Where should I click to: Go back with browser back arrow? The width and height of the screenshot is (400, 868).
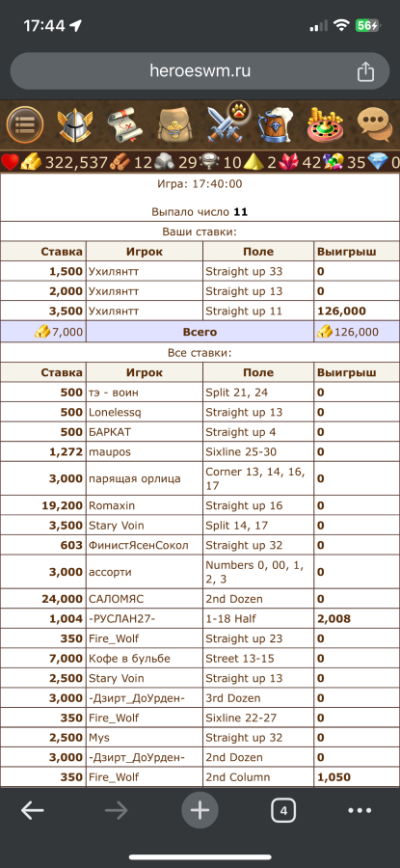(33, 811)
